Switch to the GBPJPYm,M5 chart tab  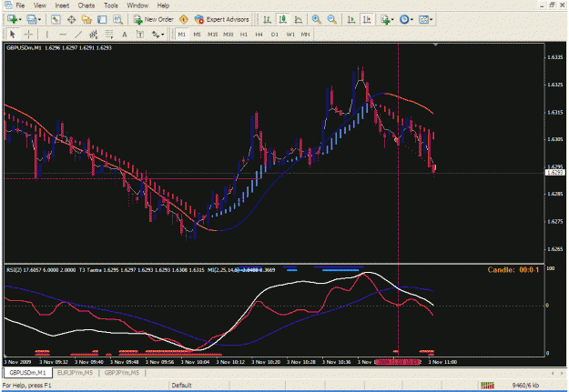[122, 372]
